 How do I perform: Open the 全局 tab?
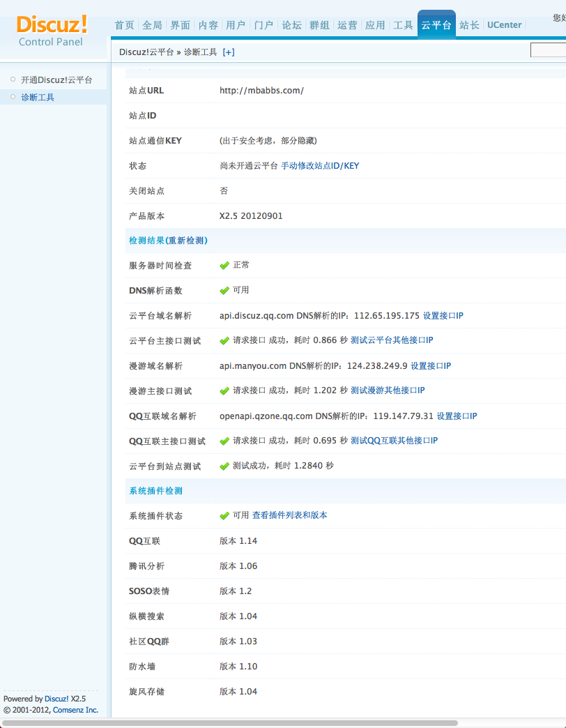click(x=152, y=25)
